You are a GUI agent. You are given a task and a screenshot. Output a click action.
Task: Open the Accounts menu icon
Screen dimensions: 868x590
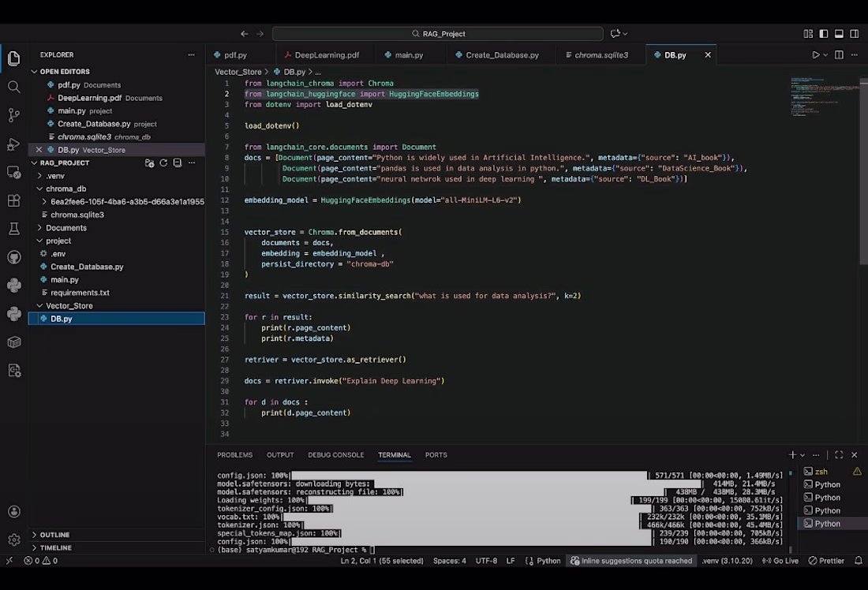coord(14,512)
